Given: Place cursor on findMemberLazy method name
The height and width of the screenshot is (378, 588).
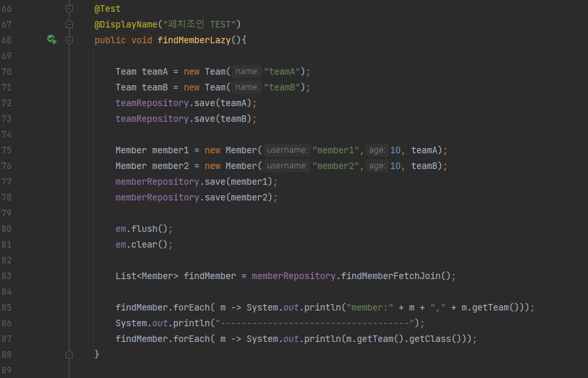Looking at the screenshot, I should coord(194,40).
